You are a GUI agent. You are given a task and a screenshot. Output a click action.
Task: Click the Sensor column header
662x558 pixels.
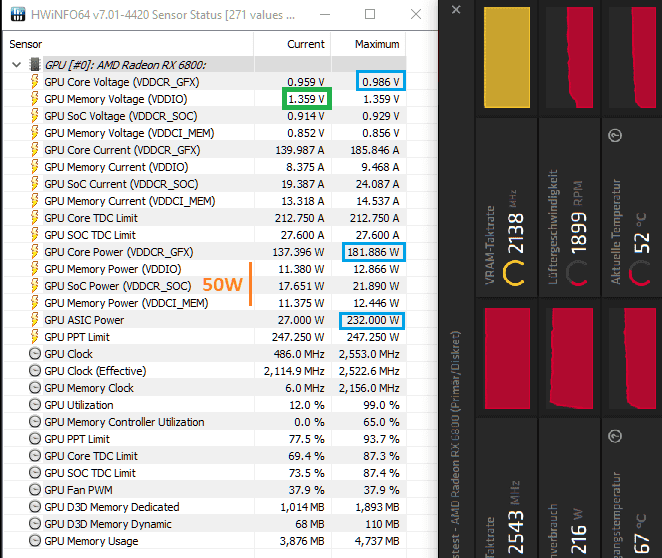coord(26,44)
